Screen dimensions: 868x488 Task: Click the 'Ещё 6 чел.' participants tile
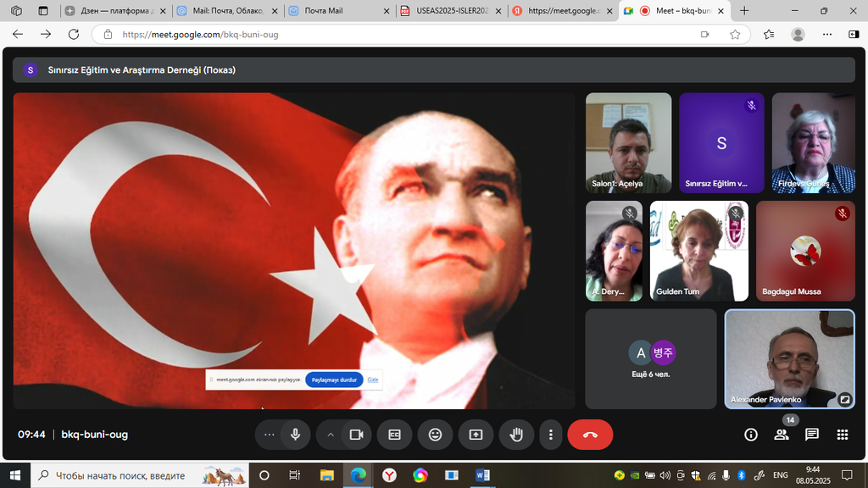pyautogui.click(x=651, y=358)
